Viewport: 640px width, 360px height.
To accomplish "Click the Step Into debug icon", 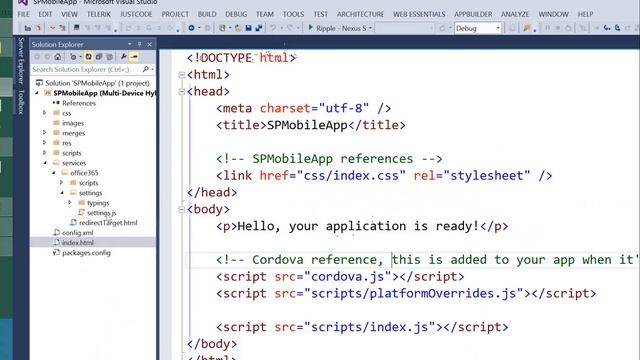I will point(607,28).
